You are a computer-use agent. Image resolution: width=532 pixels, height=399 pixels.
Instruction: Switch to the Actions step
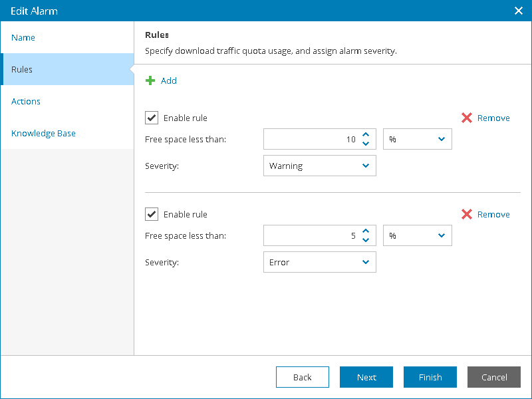[26, 102]
